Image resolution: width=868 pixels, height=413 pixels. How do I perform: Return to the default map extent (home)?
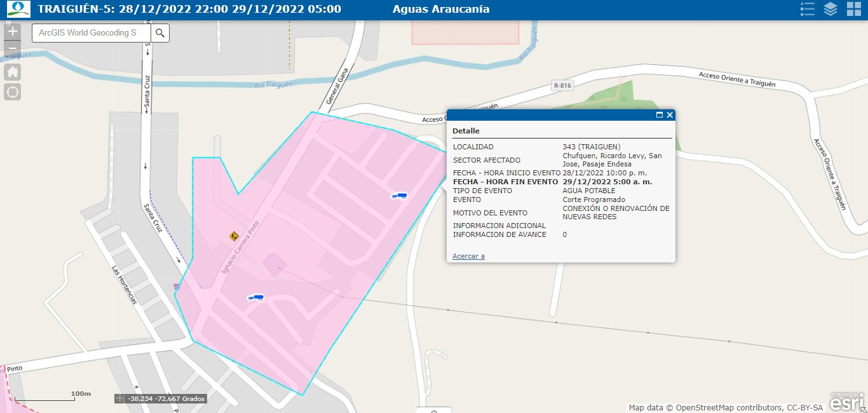coord(13,72)
